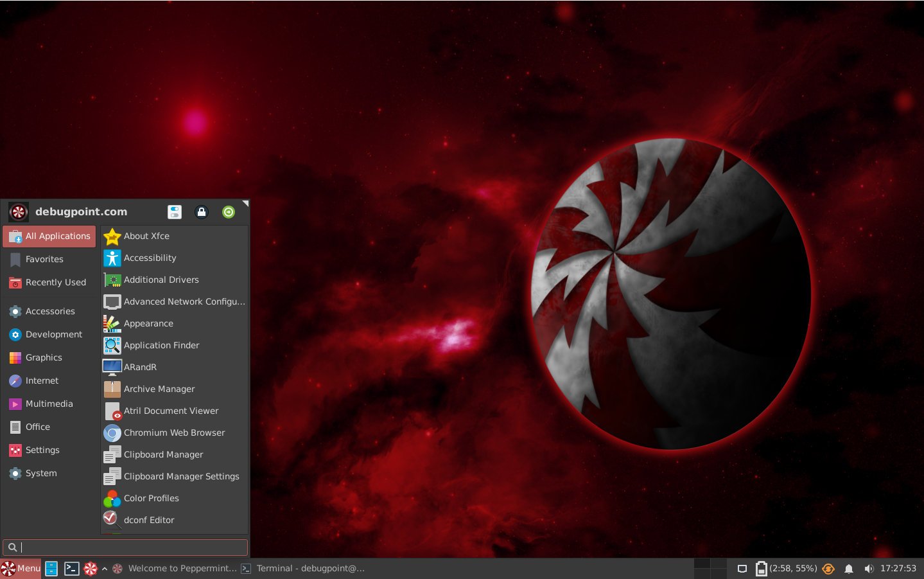Launch the ARandR display layout tool
924x579 pixels.
pos(140,367)
